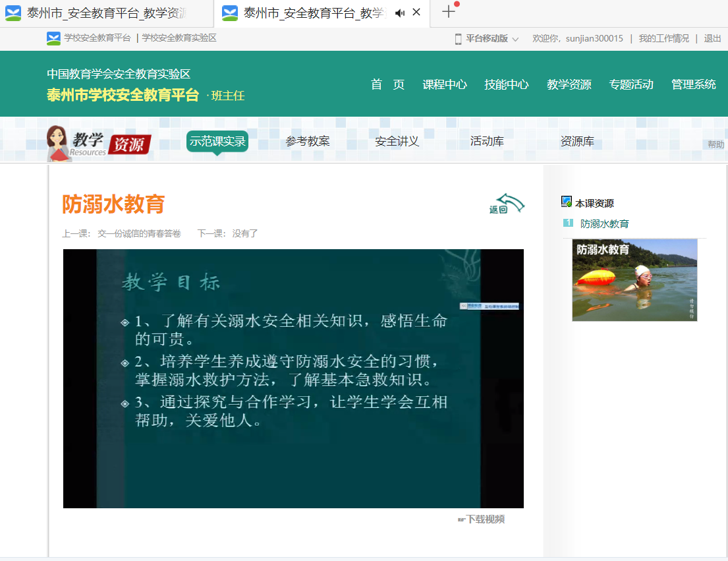
Task: Click the number 1 badge beside 防溺水教育
Action: tap(568, 223)
